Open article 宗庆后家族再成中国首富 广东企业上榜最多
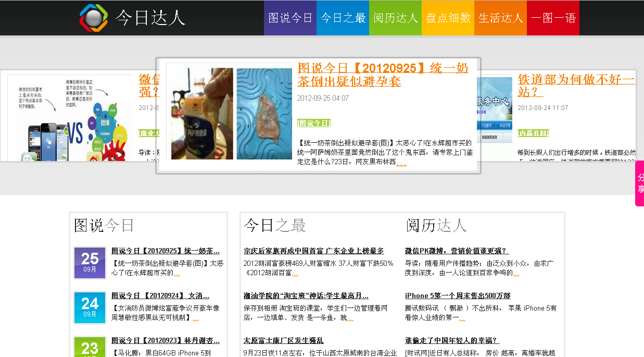644x357 pixels. [x=314, y=251]
